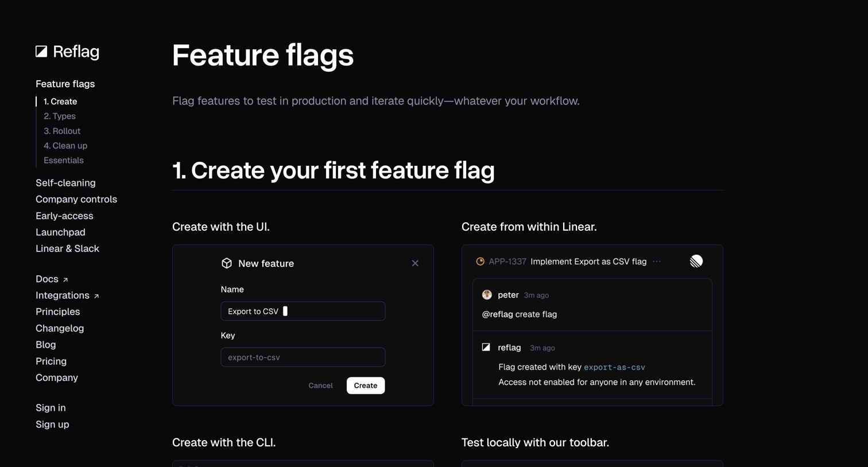Click the peter username in the comment
This screenshot has height=467, width=868.
pyautogui.click(x=508, y=295)
